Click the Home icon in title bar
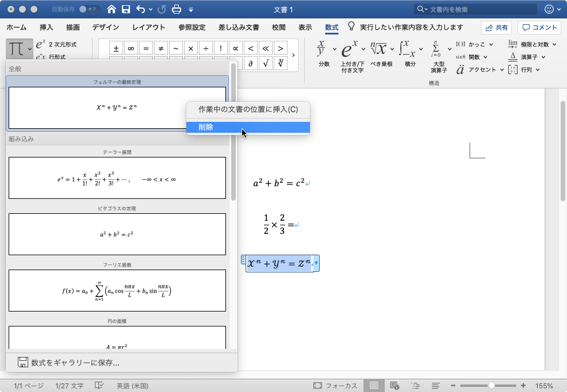The height and width of the screenshot is (392, 567). pos(112,9)
